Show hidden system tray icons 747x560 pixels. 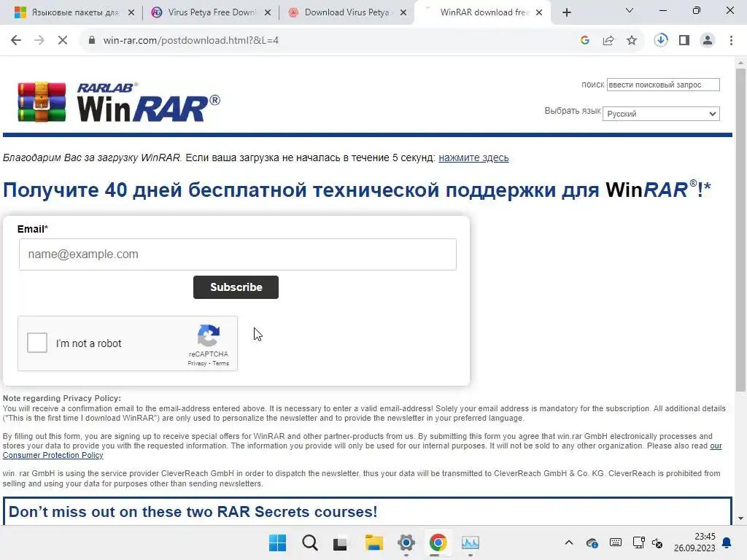coord(569,542)
